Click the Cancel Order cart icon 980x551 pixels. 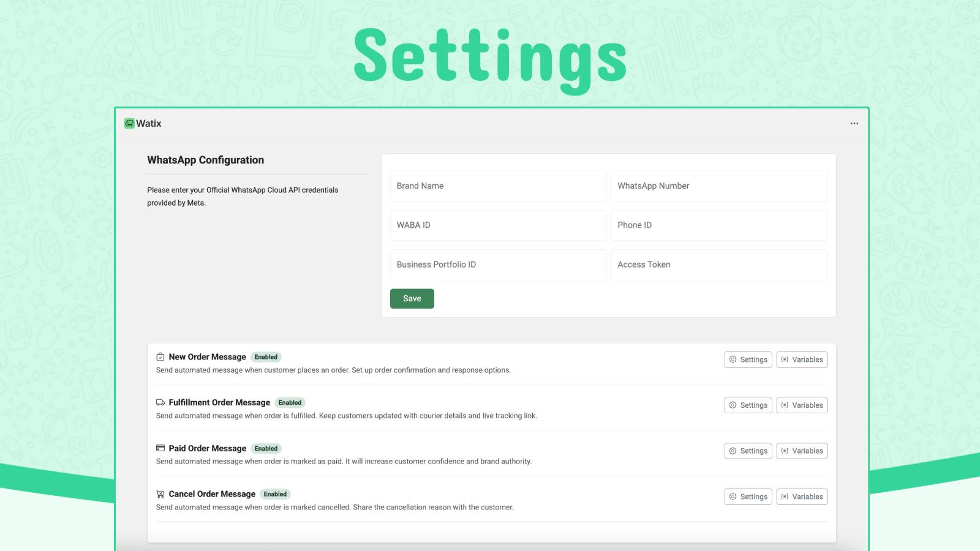pos(160,494)
